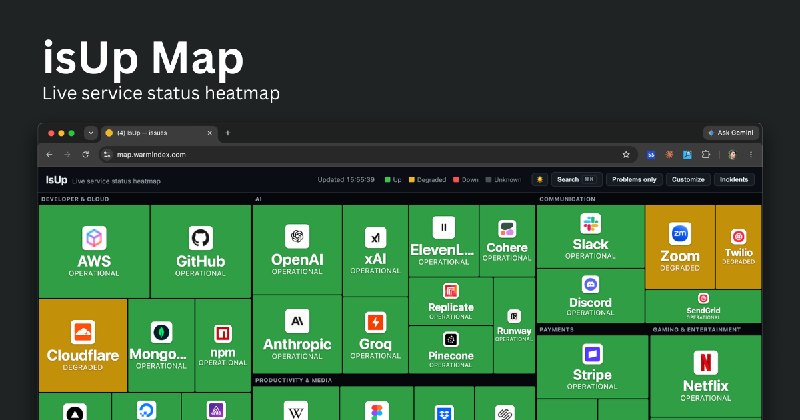The image size is (800, 420).
Task: Click the xAI logo icon
Action: click(376, 237)
